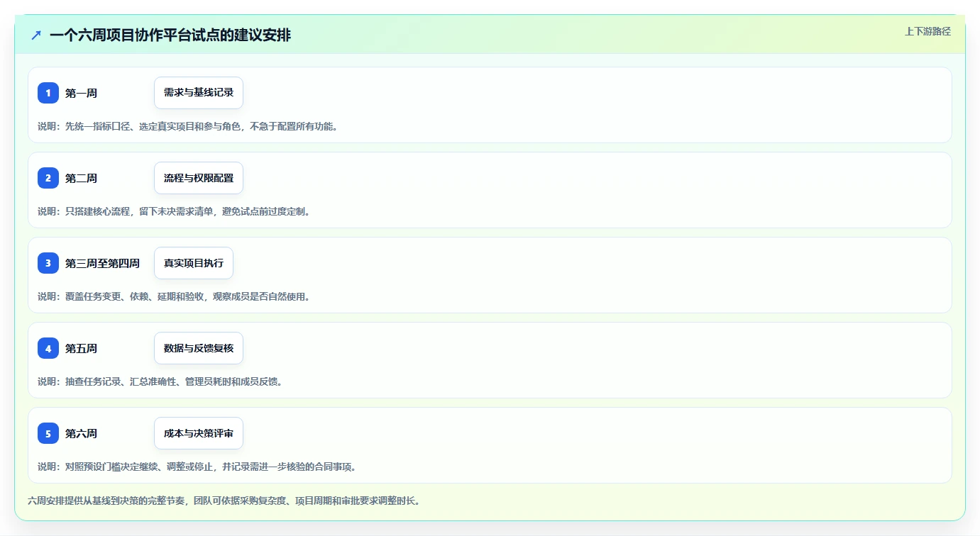
Task: Click the note starting 覆盖任务变更
Action: tap(174, 296)
